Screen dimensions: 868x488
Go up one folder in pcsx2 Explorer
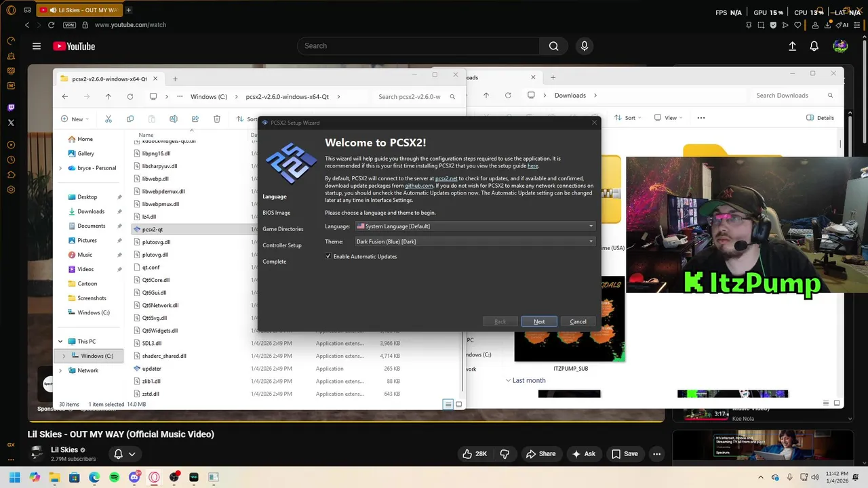click(108, 97)
